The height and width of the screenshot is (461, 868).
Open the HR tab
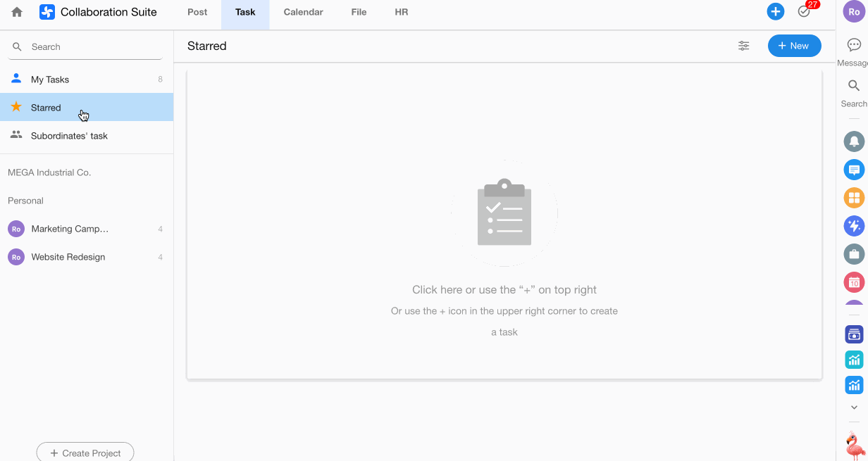tap(402, 12)
